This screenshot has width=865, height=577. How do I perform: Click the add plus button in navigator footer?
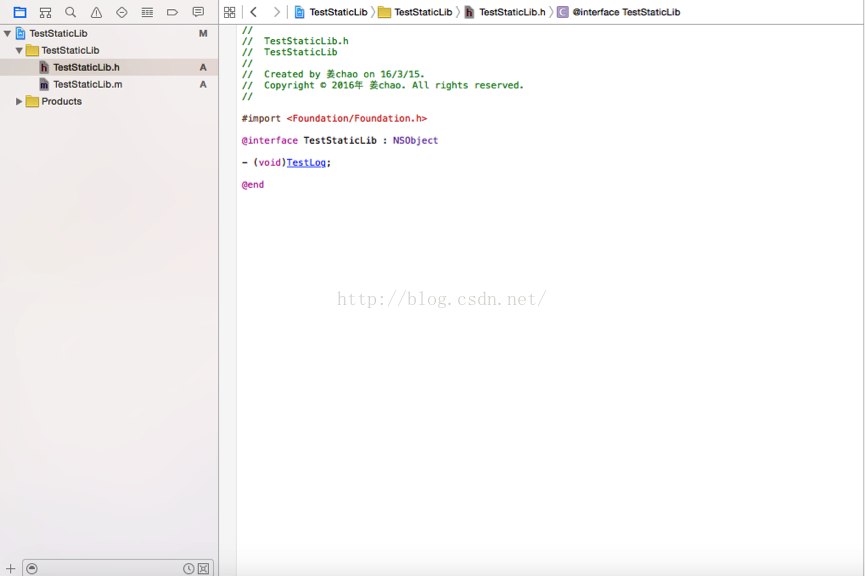(10, 569)
